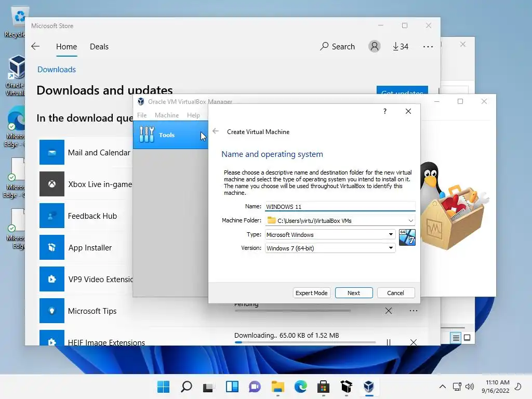This screenshot has width=532, height=399.
Task: Click the Microsoft Tips text label
Action: coord(92,311)
